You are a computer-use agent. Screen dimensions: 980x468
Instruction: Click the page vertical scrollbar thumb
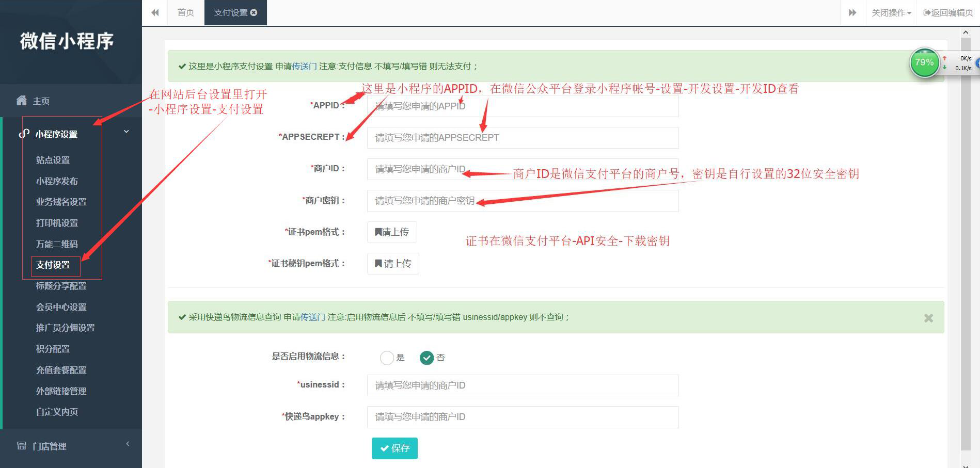tap(966, 244)
